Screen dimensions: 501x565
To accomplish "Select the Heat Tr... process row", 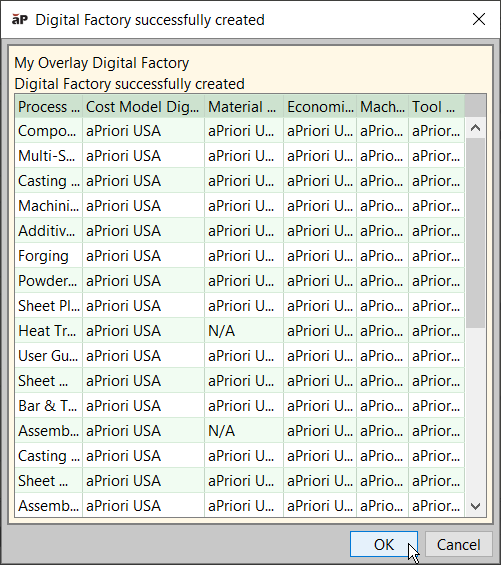I will [x=240, y=331].
